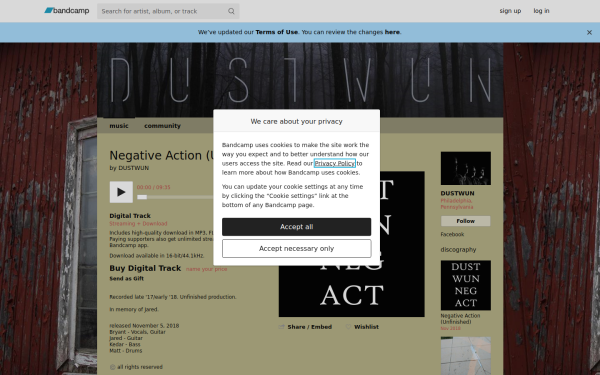The height and width of the screenshot is (375, 600).
Task: Click Send as Gift
Action: [x=127, y=279]
